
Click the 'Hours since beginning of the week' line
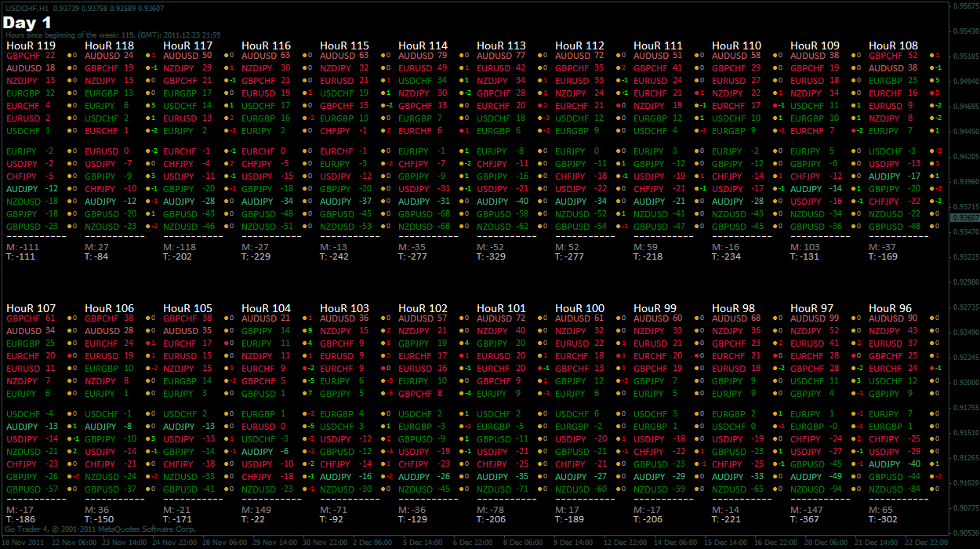[112, 35]
